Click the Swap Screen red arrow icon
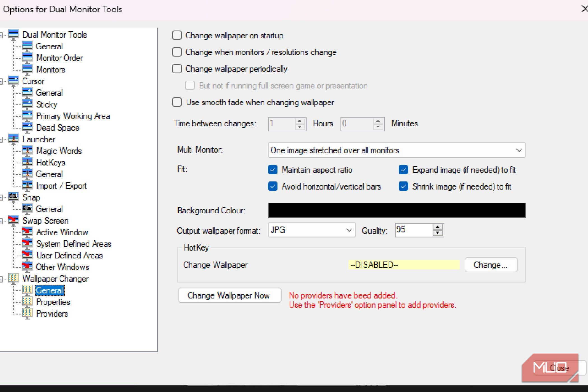This screenshot has width=588, height=392. pyautogui.click(x=13, y=220)
